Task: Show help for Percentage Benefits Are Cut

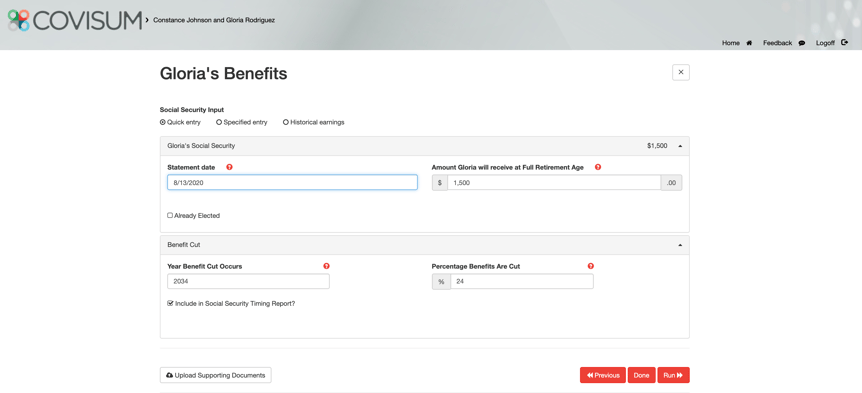Action: click(x=590, y=266)
